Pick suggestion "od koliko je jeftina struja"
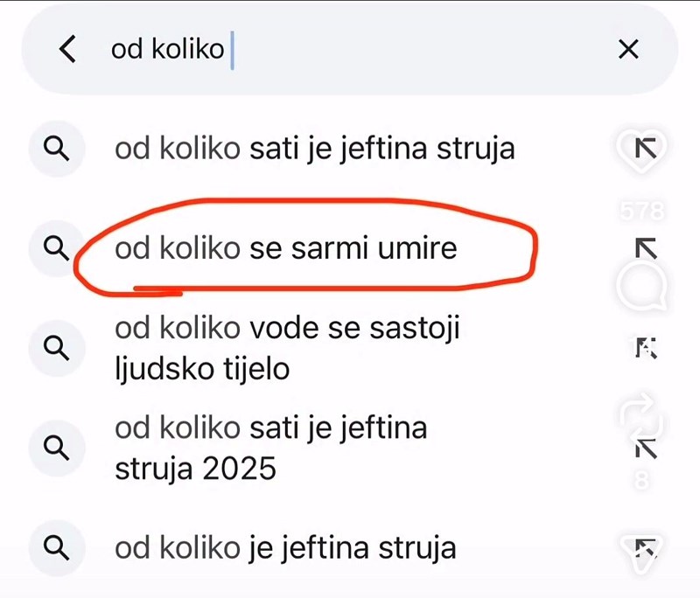 pos(285,548)
